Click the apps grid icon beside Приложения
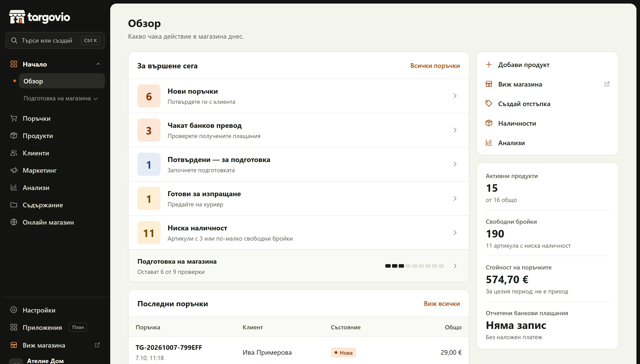The image size is (640, 364). click(x=14, y=327)
